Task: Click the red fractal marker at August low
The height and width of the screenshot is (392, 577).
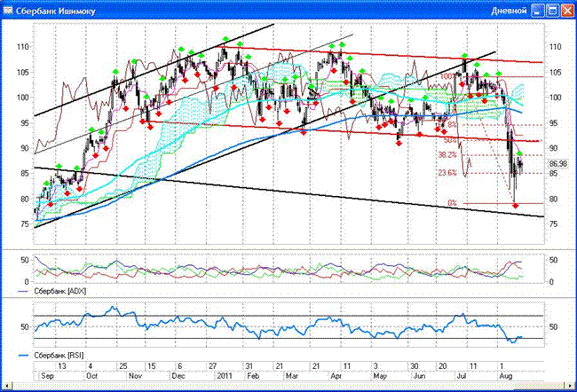Action: (x=516, y=207)
